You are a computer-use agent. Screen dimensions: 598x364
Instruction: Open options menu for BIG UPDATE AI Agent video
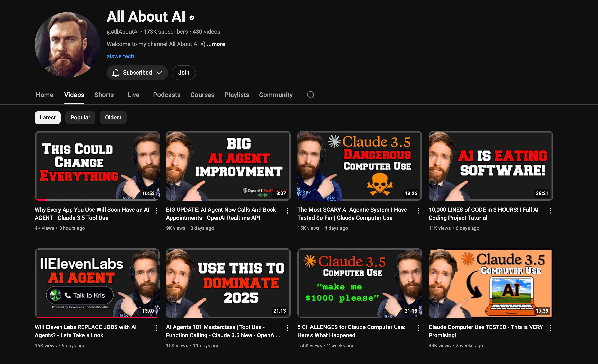click(x=288, y=211)
